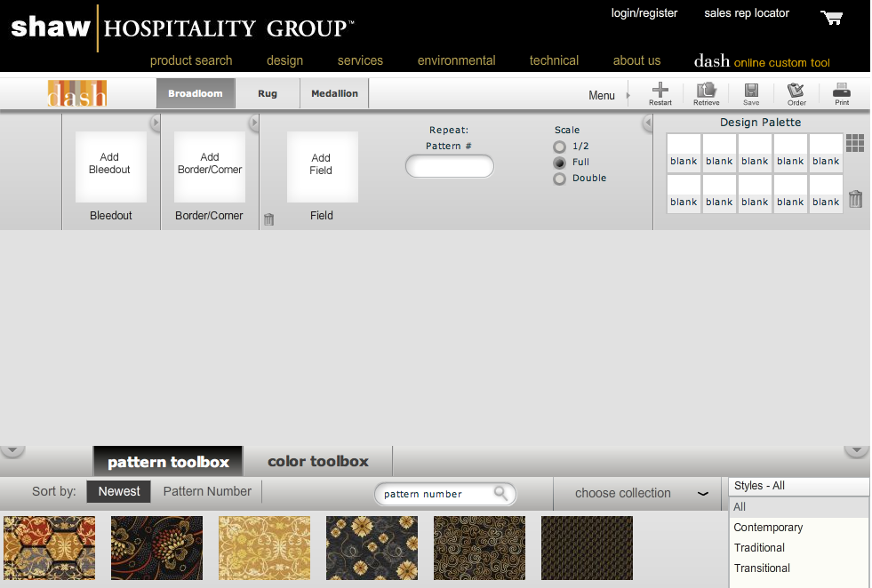The width and height of the screenshot is (872, 588).
Task: Select the last blank swatch in top row
Action: click(x=826, y=152)
